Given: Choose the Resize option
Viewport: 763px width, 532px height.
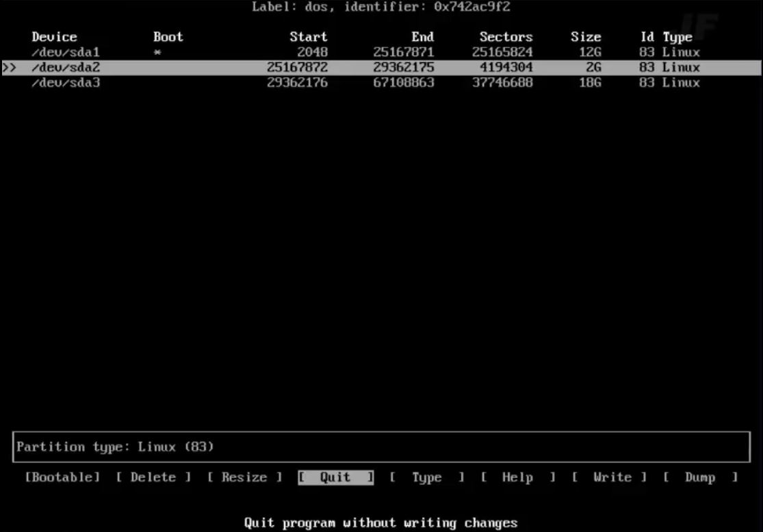Looking at the screenshot, I should point(244,477).
